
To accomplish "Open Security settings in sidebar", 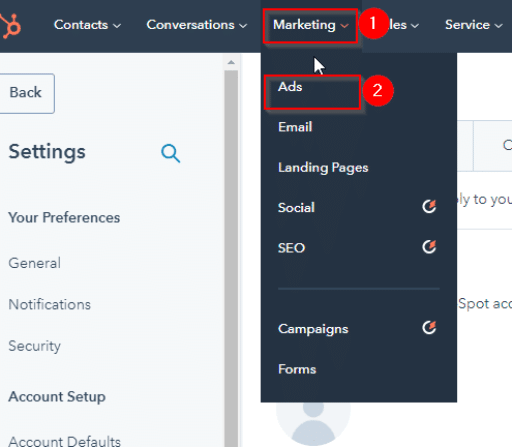I will pos(35,346).
